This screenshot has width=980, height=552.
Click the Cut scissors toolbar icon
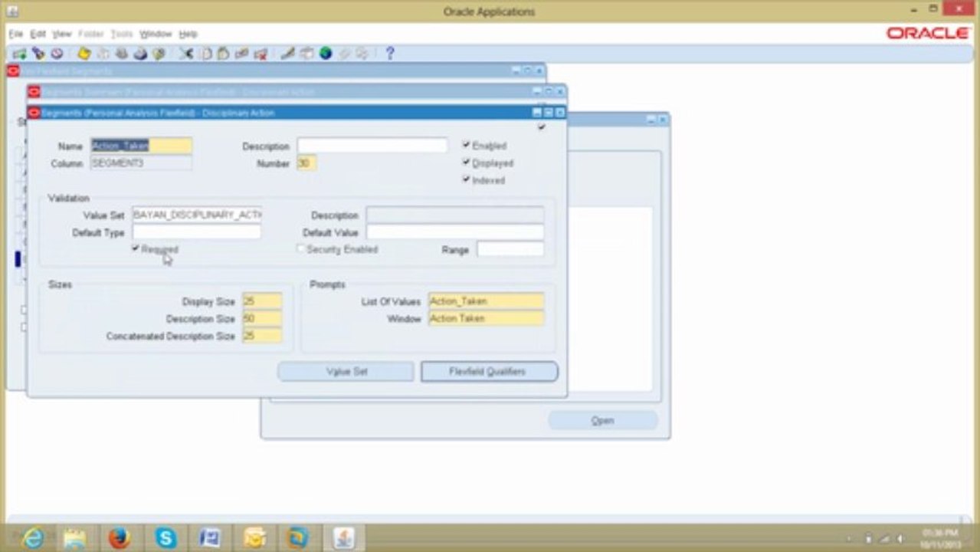(186, 54)
